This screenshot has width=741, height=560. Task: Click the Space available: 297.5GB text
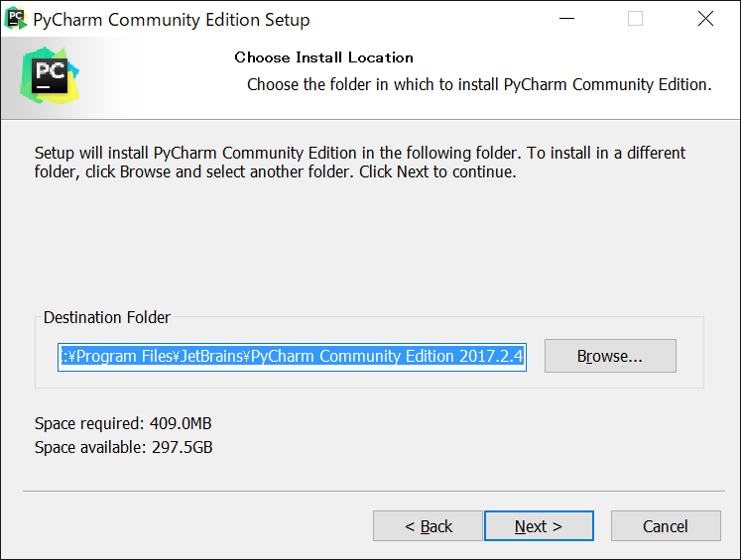123,447
